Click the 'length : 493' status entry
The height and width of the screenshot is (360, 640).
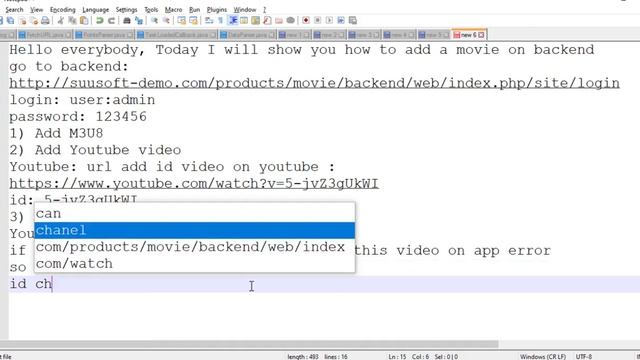pos(302,356)
